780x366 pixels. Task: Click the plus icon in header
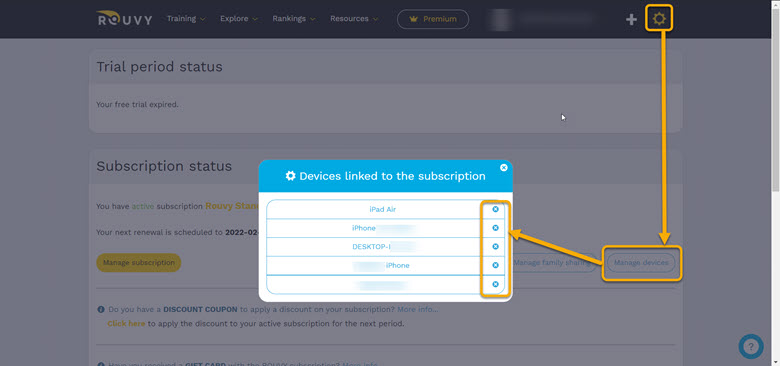point(631,19)
